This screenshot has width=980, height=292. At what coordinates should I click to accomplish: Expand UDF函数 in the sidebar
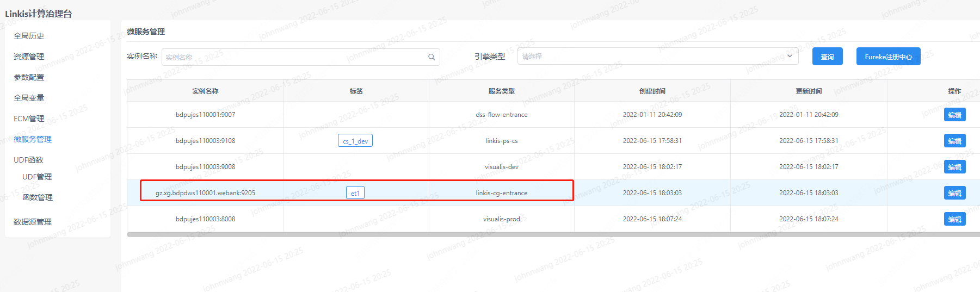point(28,160)
